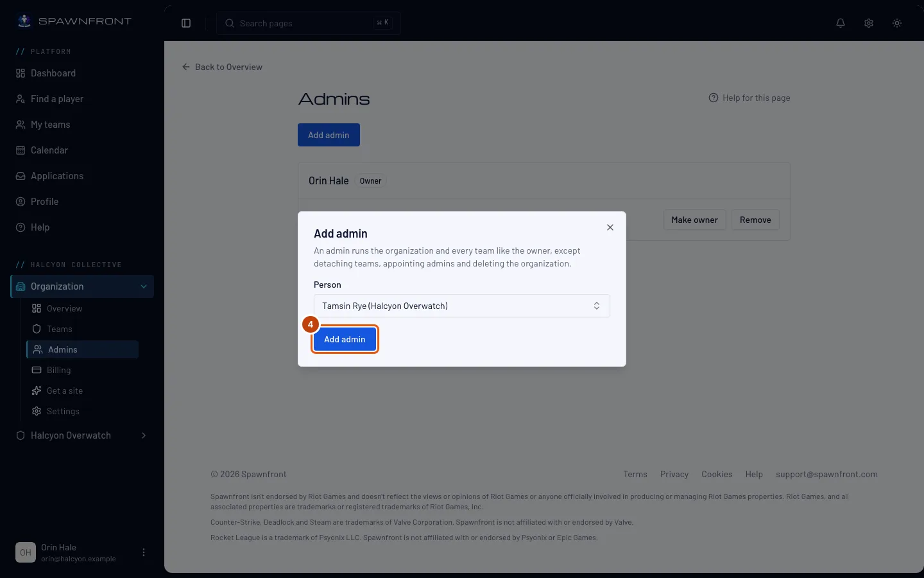Open the footer Help link
Screen dimensions: 924x578
754,474
